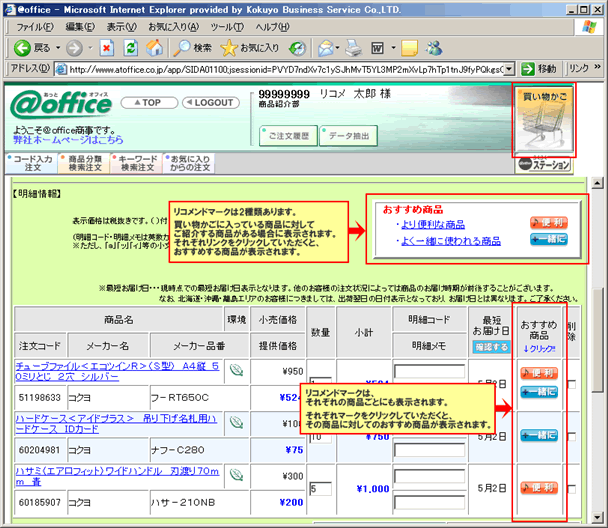This screenshot has height=528, width=608.
Task: Click the 移動 Go button
Action: (x=539, y=69)
